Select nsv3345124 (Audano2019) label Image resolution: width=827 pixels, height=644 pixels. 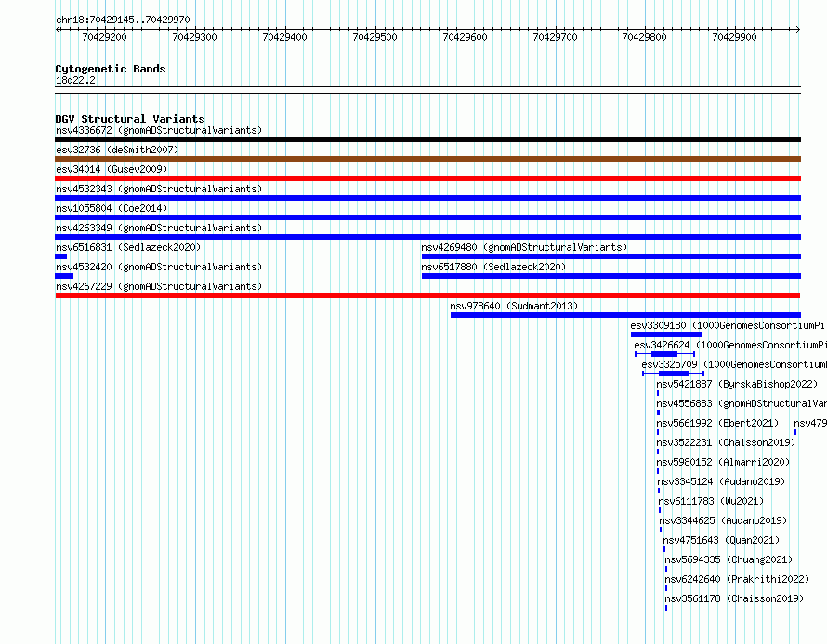tap(721, 481)
